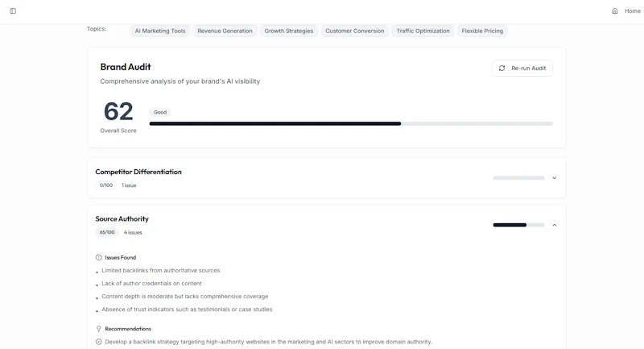Choose the Growth Strategies topic chip

coord(289,31)
